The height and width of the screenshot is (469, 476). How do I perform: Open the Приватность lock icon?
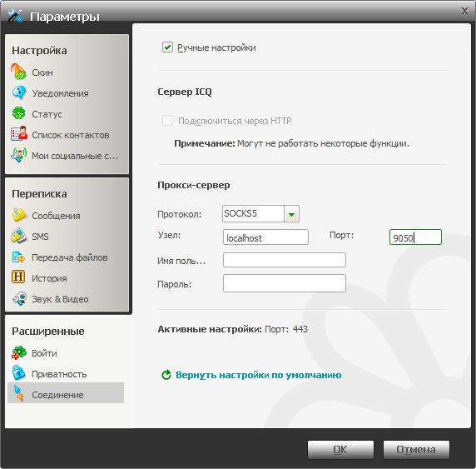(x=18, y=372)
